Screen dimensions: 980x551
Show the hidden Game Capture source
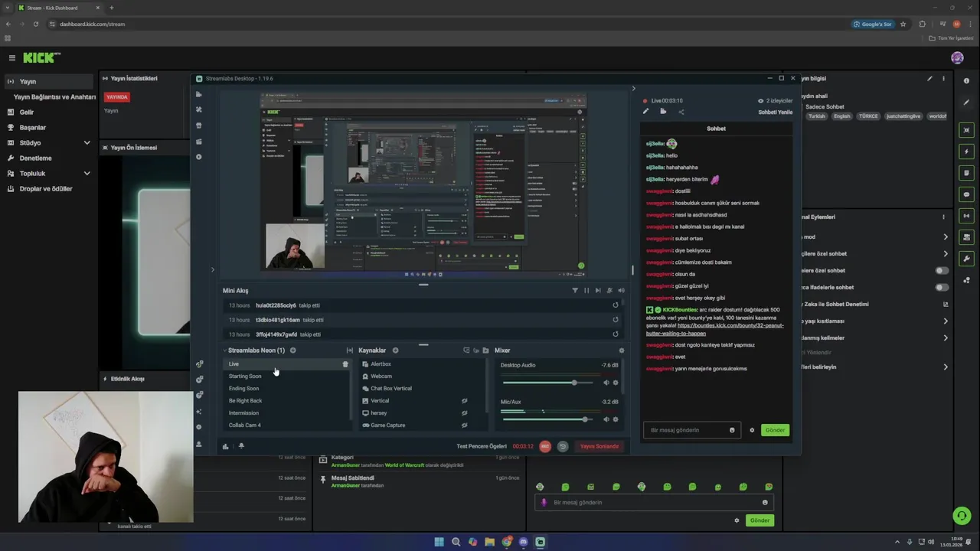click(464, 425)
